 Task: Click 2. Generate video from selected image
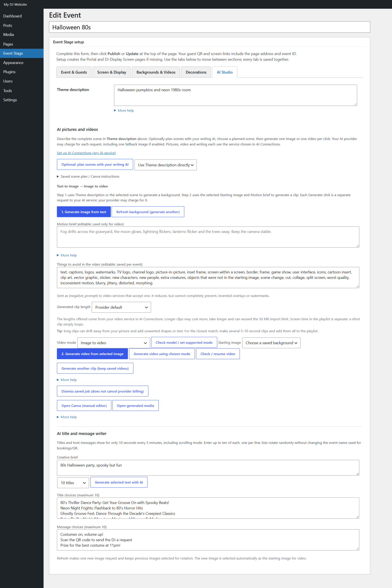point(92,353)
